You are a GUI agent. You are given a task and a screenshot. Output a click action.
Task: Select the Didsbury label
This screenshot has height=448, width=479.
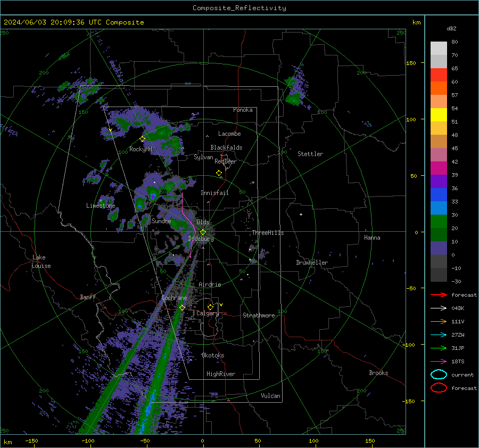tap(201, 239)
